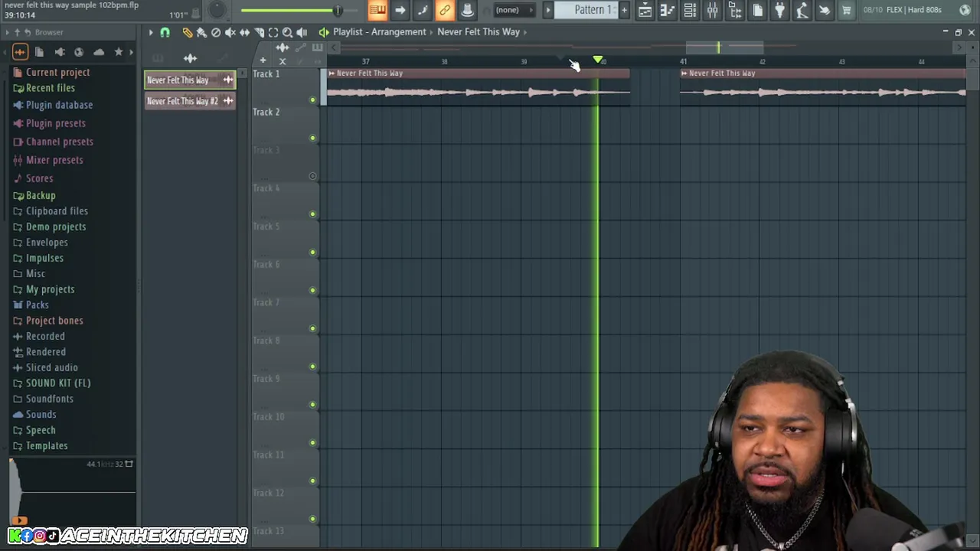
Task: Click the plus button above Track 1
Action: (x=263, y=60)
